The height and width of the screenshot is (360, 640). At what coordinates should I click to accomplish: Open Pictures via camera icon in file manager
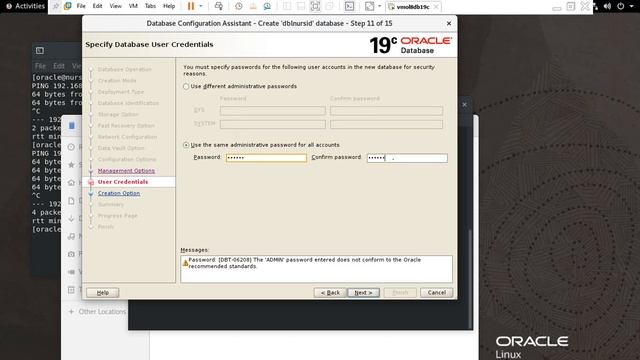[x=71, y=254]
